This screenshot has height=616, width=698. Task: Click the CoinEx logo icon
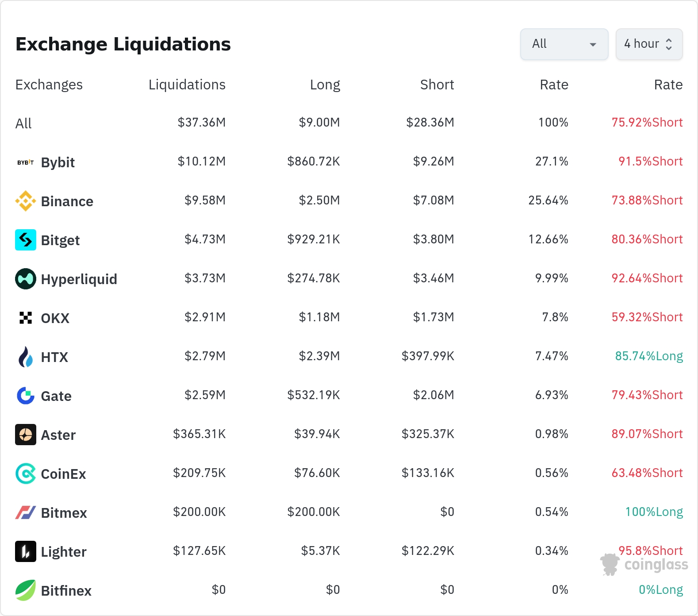point(26,474)
